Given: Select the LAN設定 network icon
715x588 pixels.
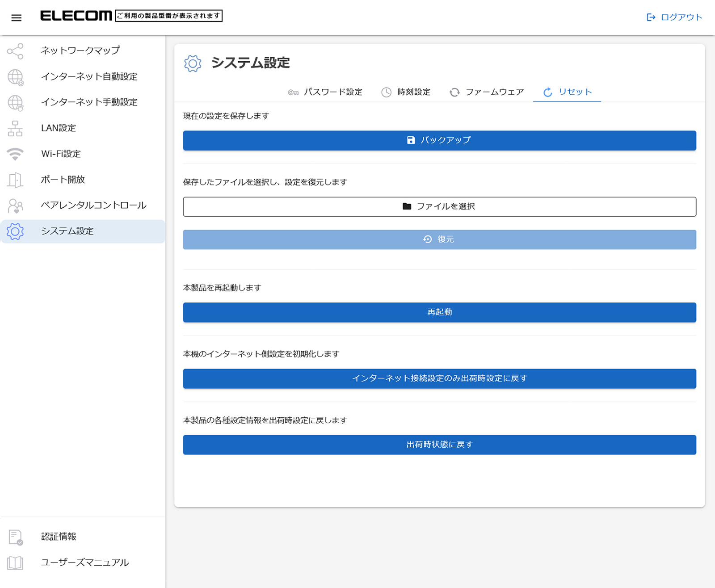Looking at the screenshot, I should [15, 128].
